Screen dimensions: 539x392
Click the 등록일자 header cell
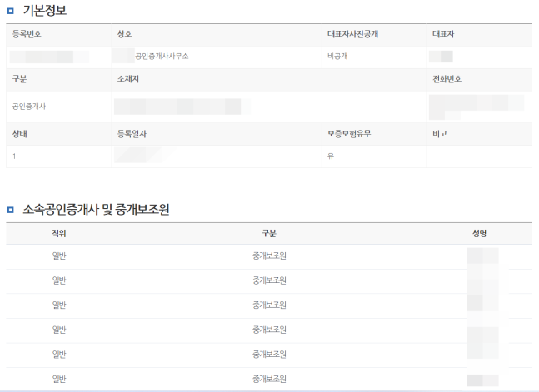pyautogui.click(x=133, y=134)
